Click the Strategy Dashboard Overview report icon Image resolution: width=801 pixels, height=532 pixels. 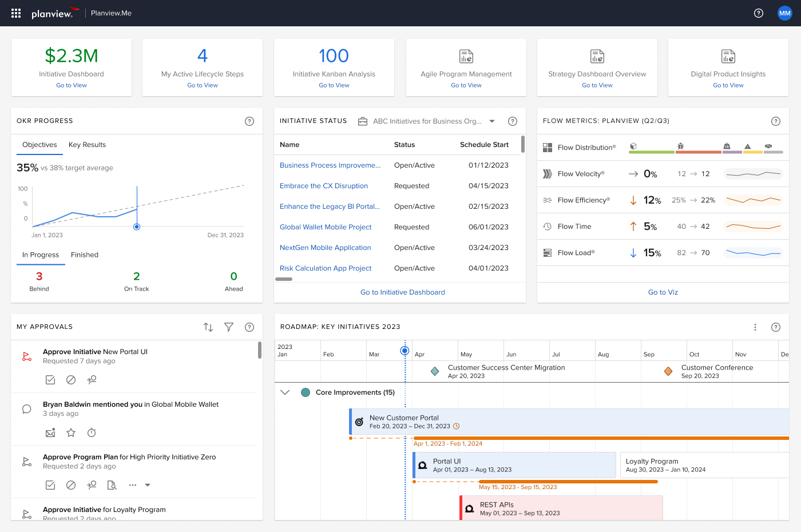(597, 56)
